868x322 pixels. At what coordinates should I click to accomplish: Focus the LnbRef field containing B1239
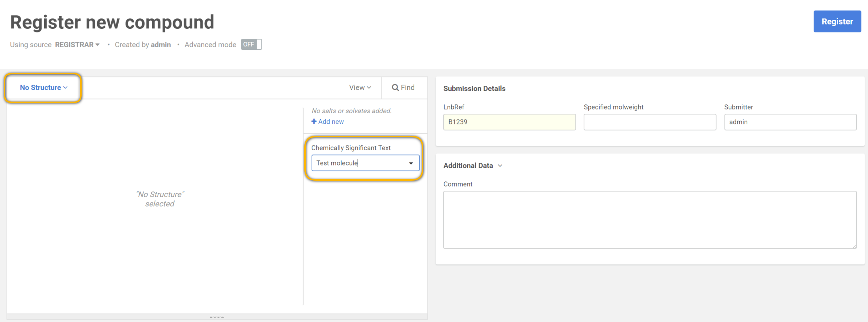tap(509, 122)
